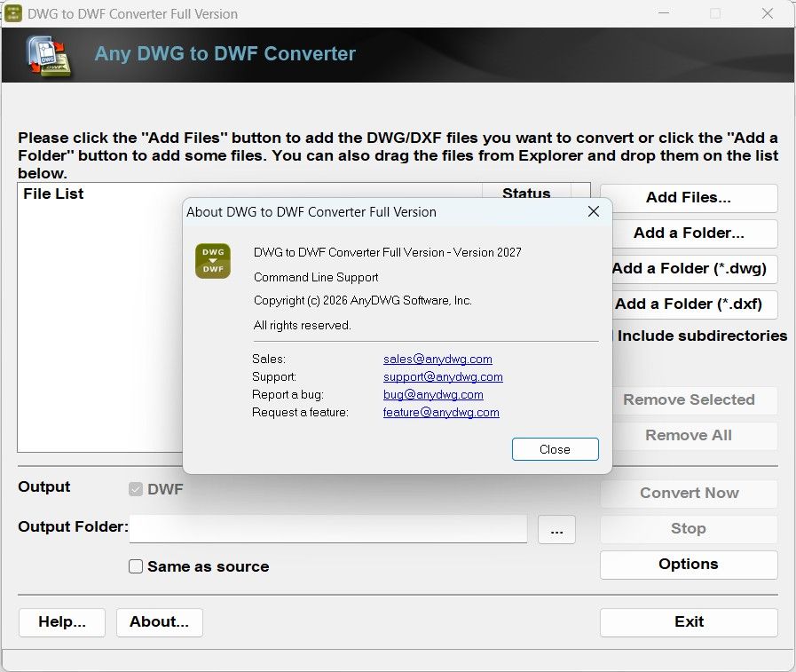Click the Remove All button

click(x=689, y=435)
